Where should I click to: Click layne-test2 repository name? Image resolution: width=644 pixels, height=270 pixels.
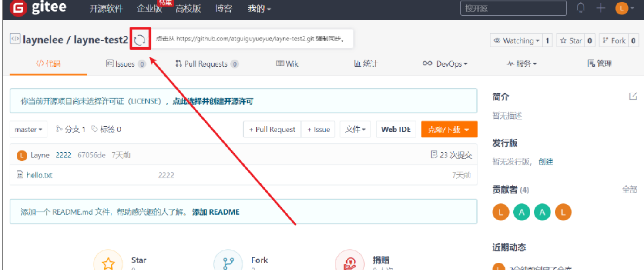coord(101,40)
